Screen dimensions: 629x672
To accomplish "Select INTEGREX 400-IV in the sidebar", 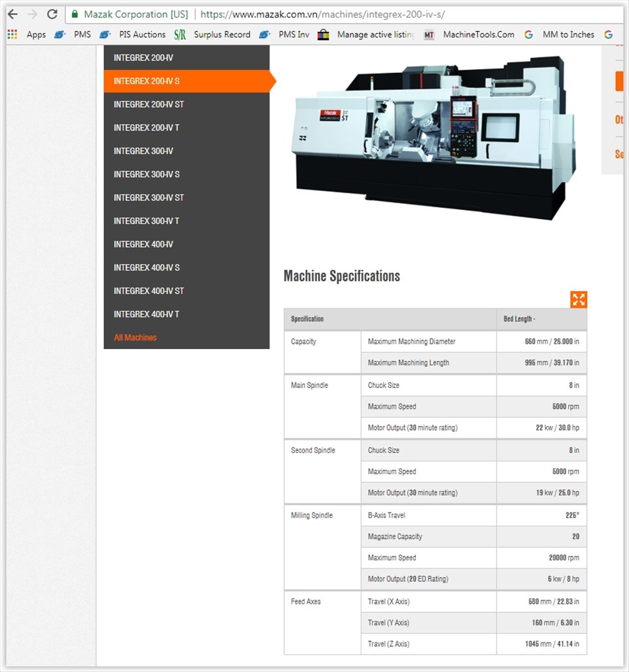I will 186,244.
